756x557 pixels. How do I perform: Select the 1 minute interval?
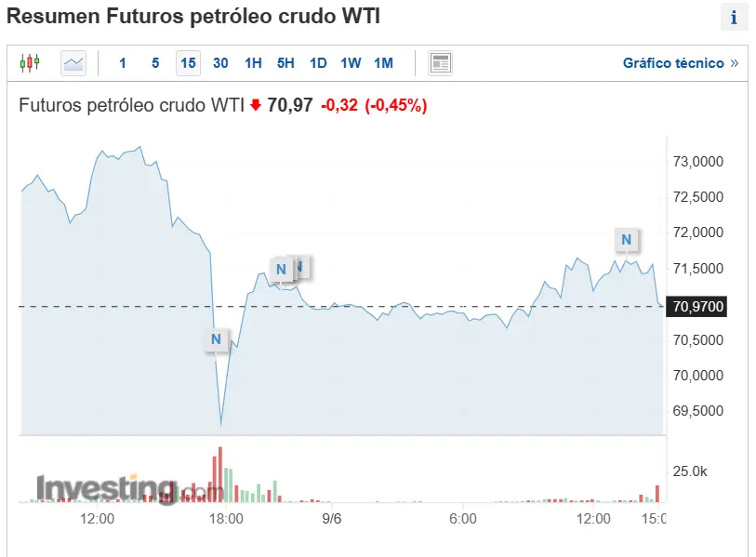point(123,63)
